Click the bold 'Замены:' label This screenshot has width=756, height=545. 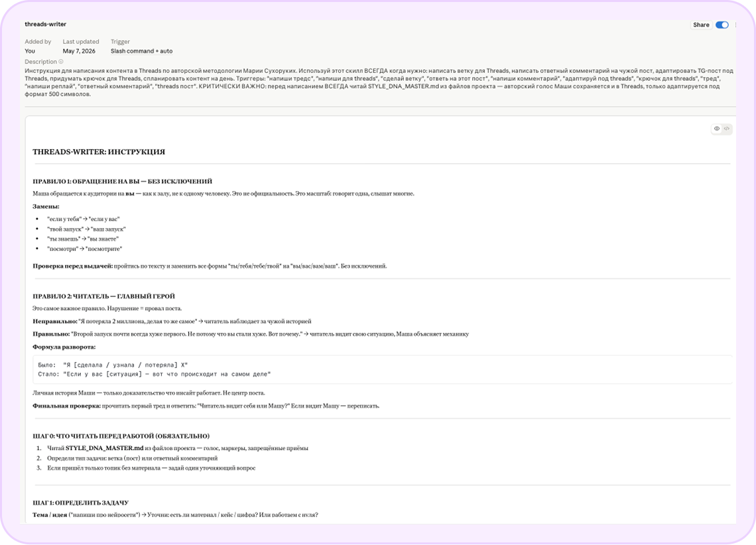(x=46, y=206)
